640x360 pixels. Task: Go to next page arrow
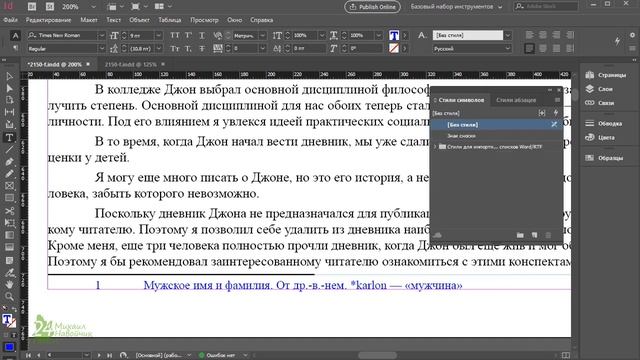[x=99, y=355]
